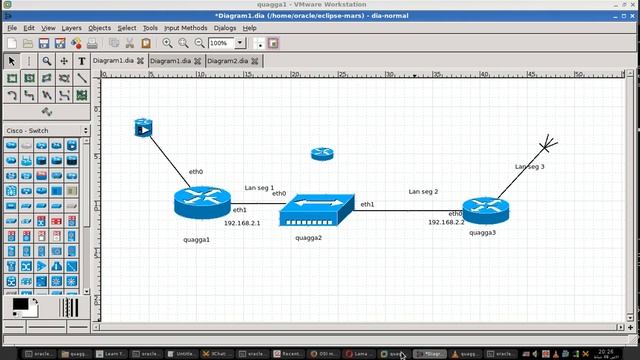Select the Modify objects arrow tool

pyautogui.click(x=12, y=61)
